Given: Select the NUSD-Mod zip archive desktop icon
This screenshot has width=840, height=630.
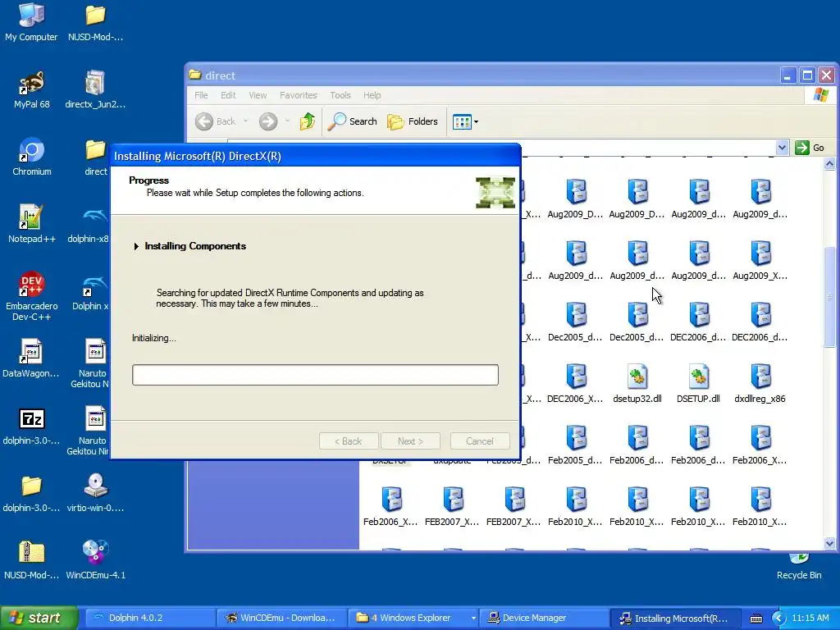Looking at the screenshot, I should (x=31, y=560).
